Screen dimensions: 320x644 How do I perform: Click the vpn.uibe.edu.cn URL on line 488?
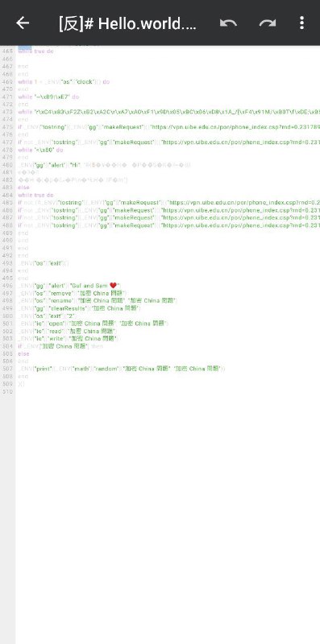click(241, 225)
